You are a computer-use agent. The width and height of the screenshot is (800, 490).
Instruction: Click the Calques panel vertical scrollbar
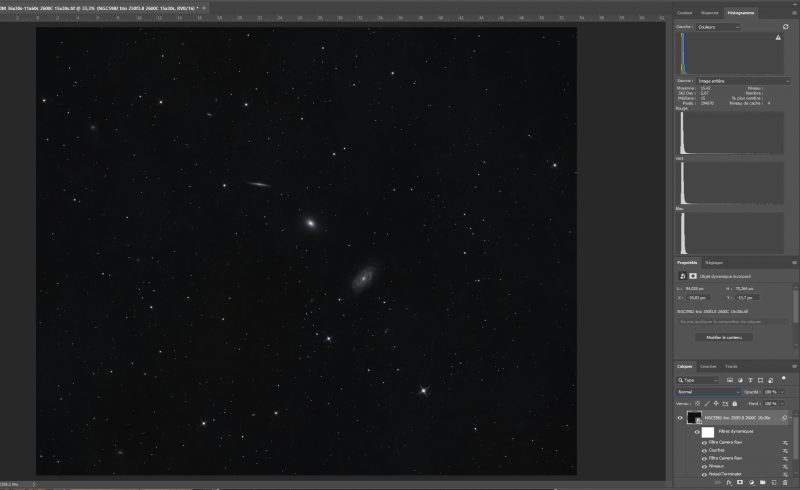point(795,436)
